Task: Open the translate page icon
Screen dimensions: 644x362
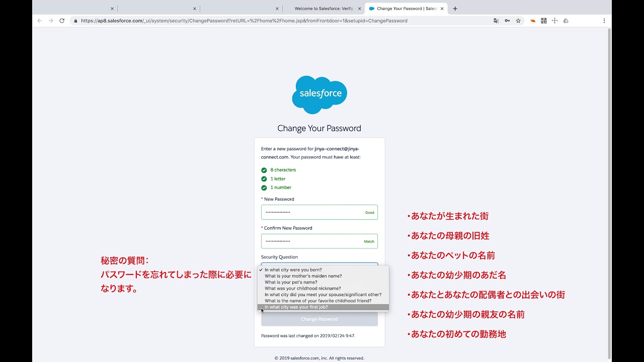Action: pos(496,21)
